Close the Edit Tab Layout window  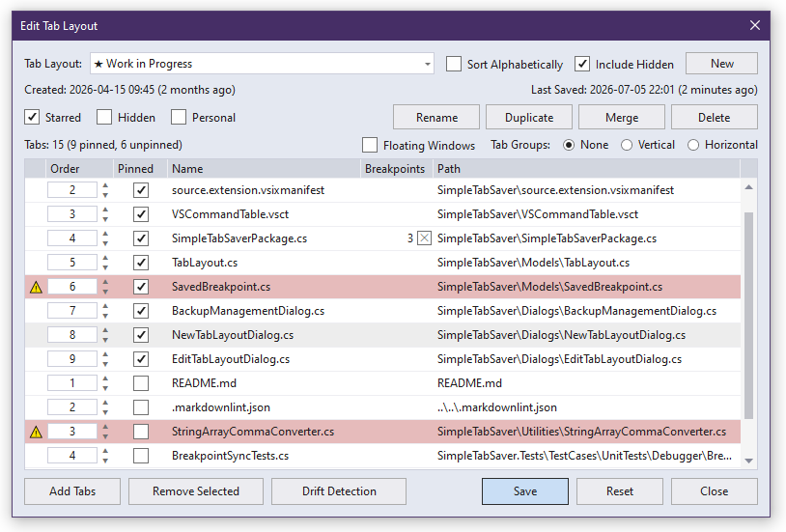point(755,25)
